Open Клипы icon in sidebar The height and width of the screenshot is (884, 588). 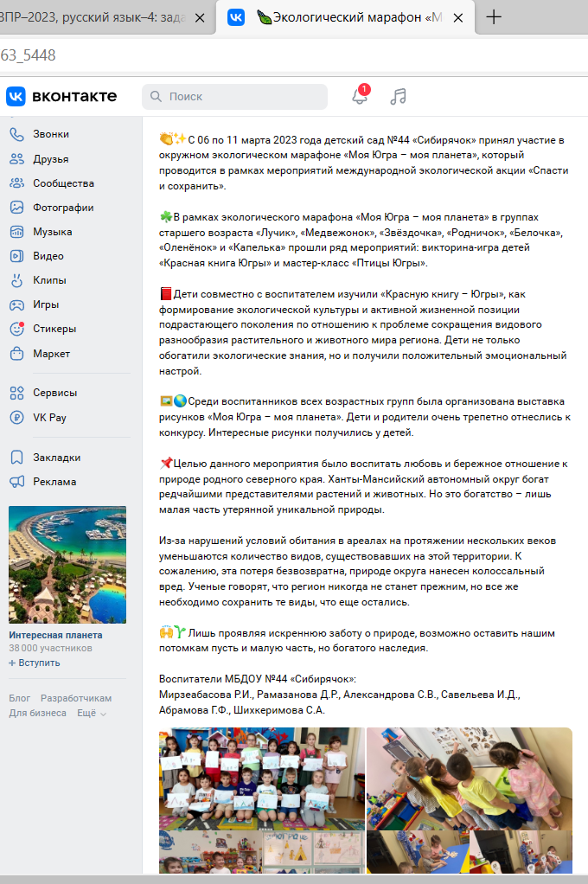[x=17, y=280]
